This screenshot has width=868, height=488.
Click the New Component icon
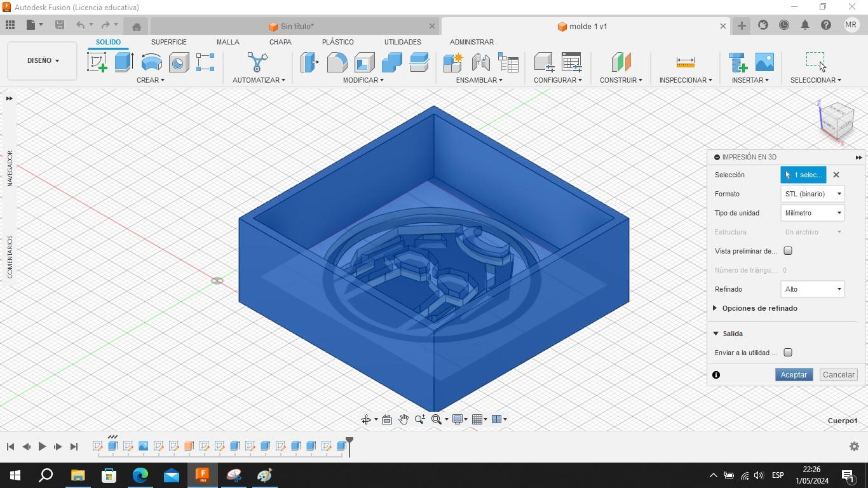pyautogui.click(x=453, y=62)
